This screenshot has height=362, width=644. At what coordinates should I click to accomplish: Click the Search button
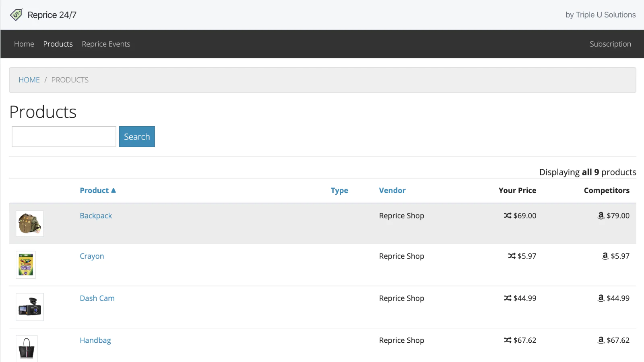(x=137, y=137)
